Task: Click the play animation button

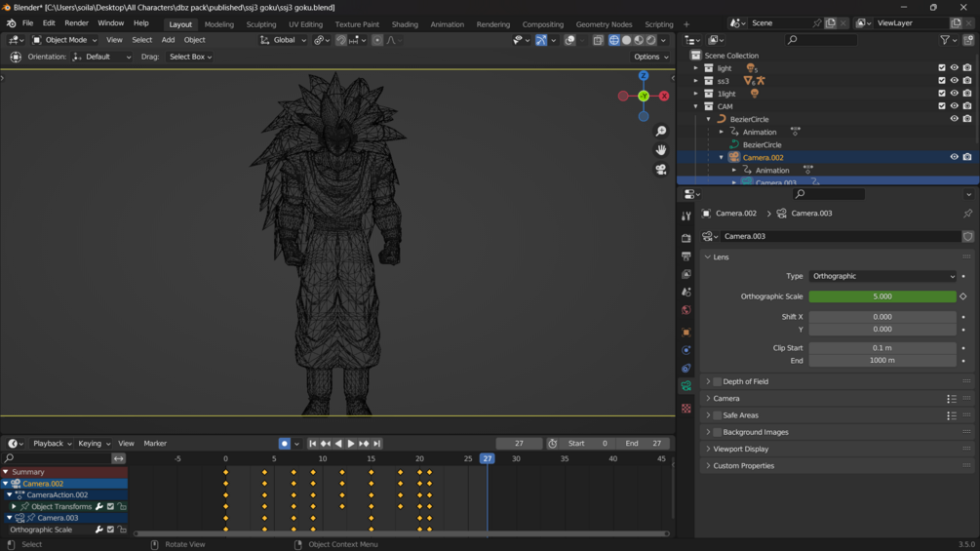Action: pyautogui.click(x=351, y=444)
